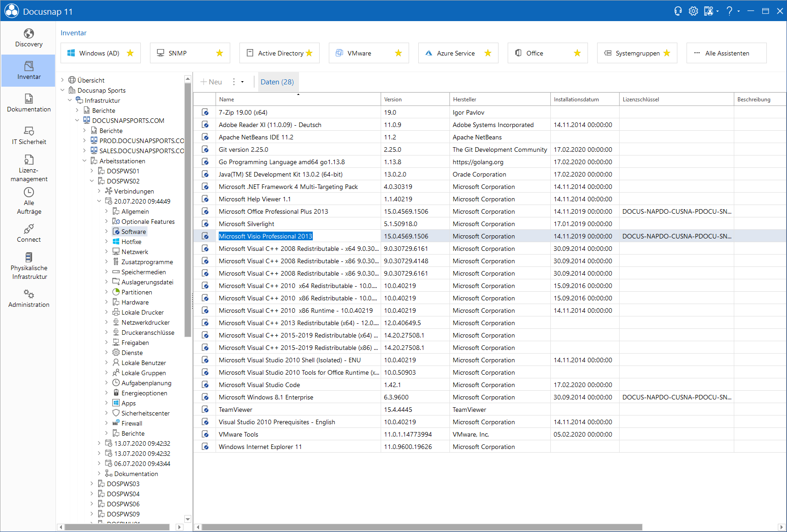The width and height of the screenshot is (787, 532).
Task: Open settings gear in the title bar
Action: pyautogui.click(x=693, y=11)
